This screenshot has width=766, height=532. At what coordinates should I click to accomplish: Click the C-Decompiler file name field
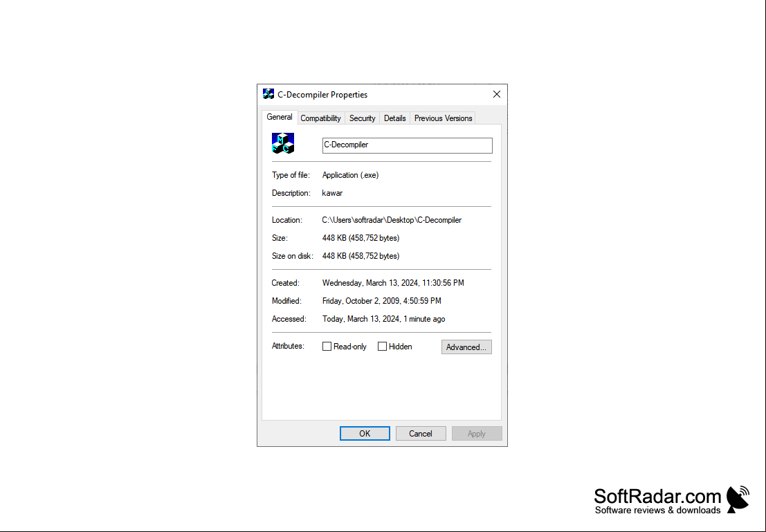click(408, 145)
